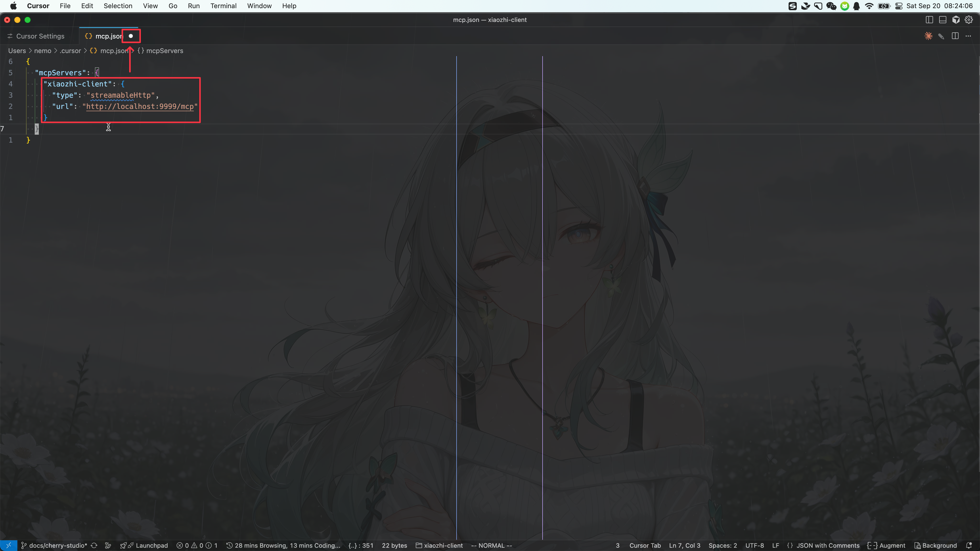Switch to the Cursor Settings tab
The width and height of the screenshot is (980, 551).
[x=40, y=36]
